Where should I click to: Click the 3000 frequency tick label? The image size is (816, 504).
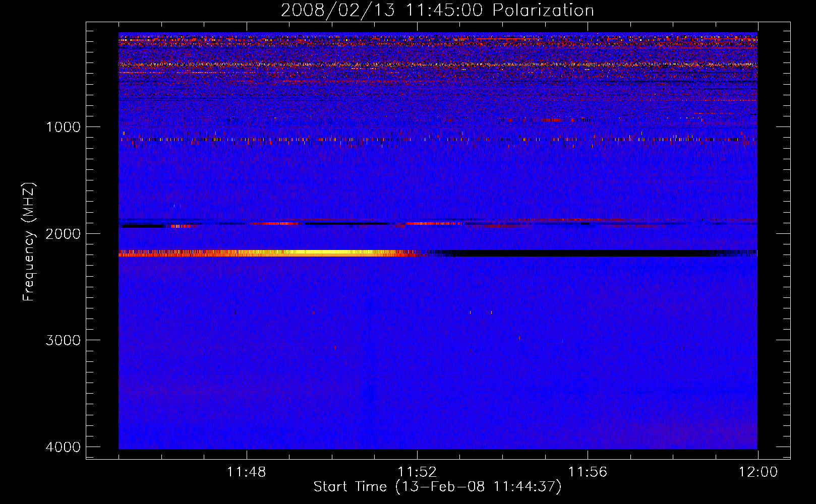(x=63, y=340)
